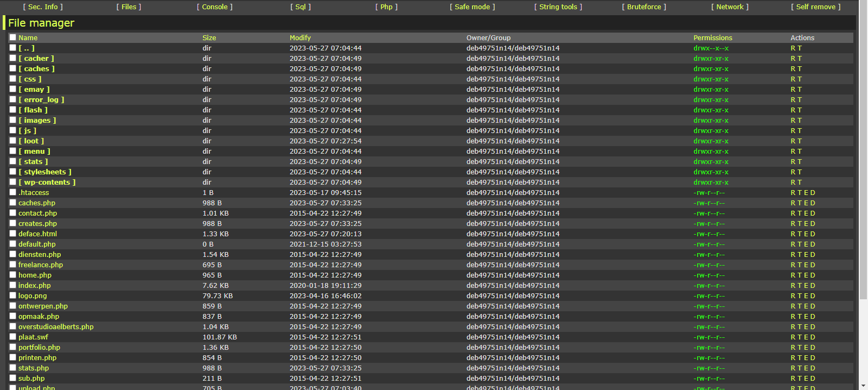
Task: Open the parent directory [ .. ]
Action: point(27,48)
